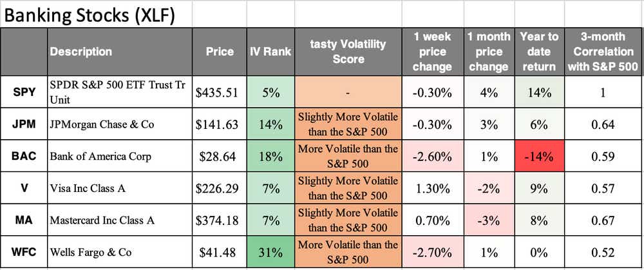Select the IV Rank header cell

(x=270, y=52)
